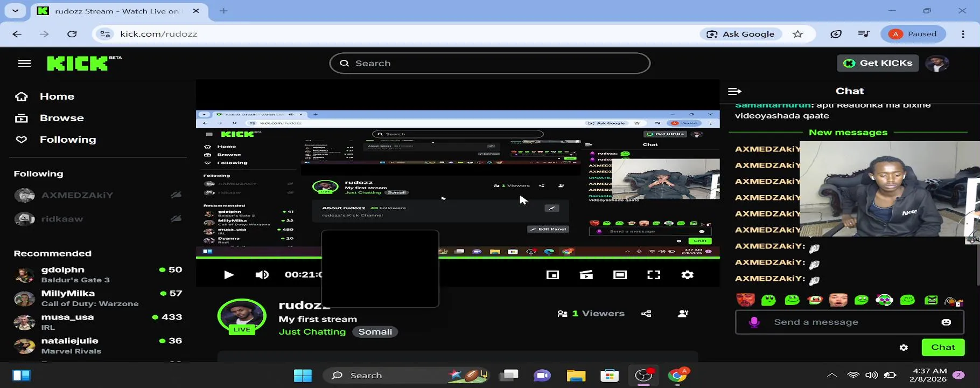Click the viewers count icon
The image size is (980, 388).
pyautogui.click(x=563, y=314)
